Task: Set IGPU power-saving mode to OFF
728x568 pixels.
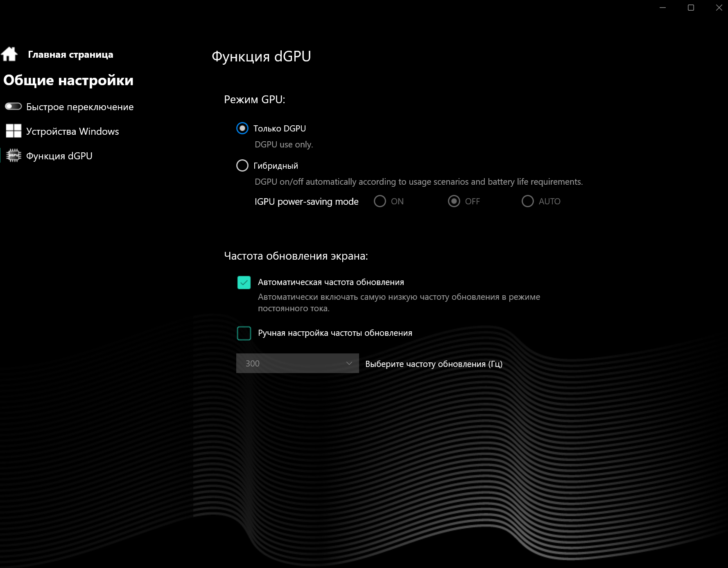Action: (454, 201)
